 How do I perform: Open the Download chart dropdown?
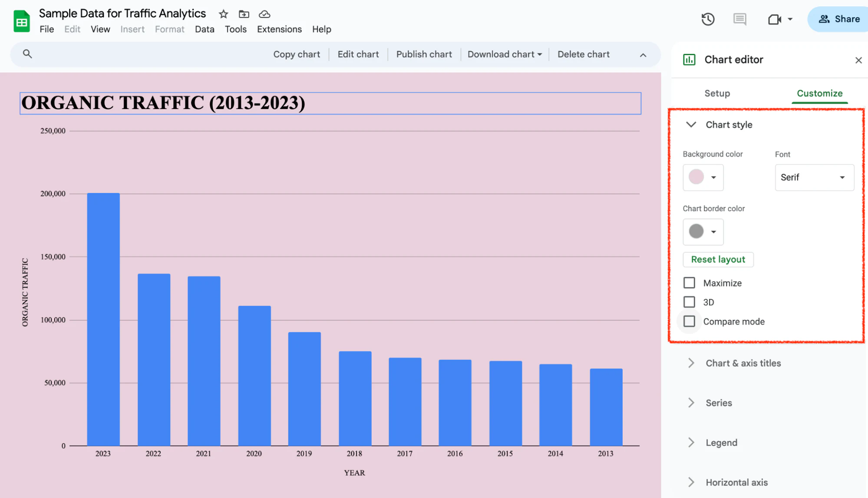pos(505,54)
